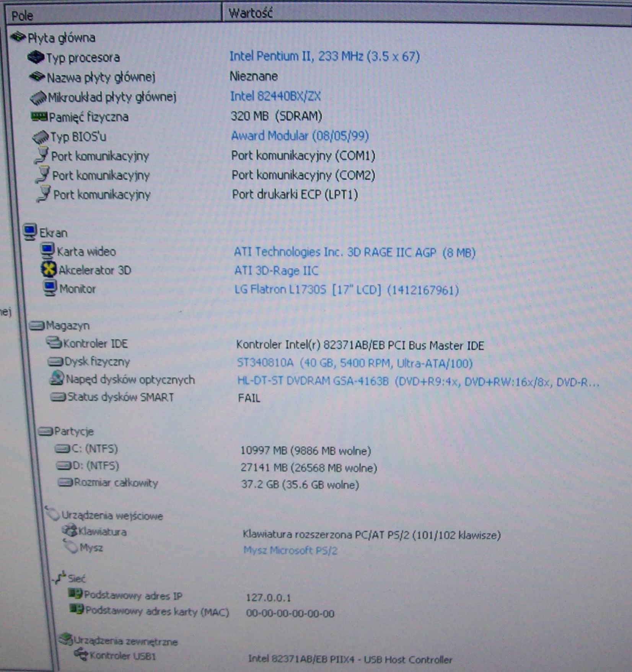
Task: Click the Dysk fizyczny icon
Action: tap(55, 361)
